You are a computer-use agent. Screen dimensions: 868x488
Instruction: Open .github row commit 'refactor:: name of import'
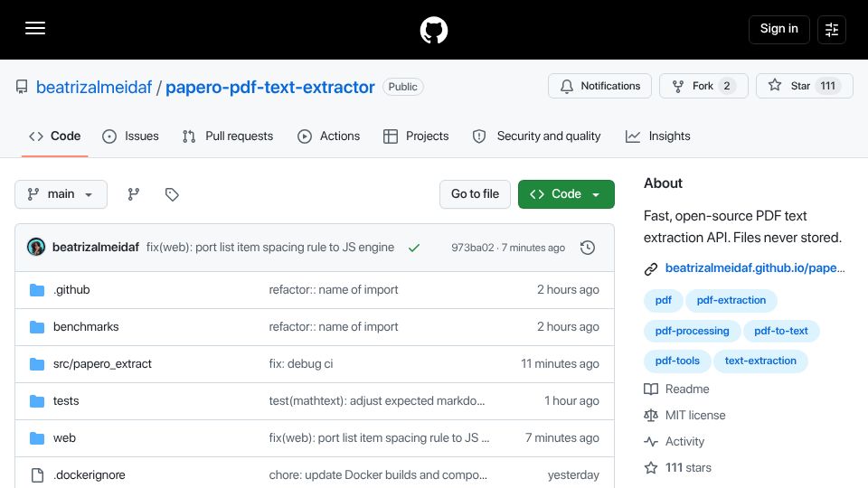[334, 289]
